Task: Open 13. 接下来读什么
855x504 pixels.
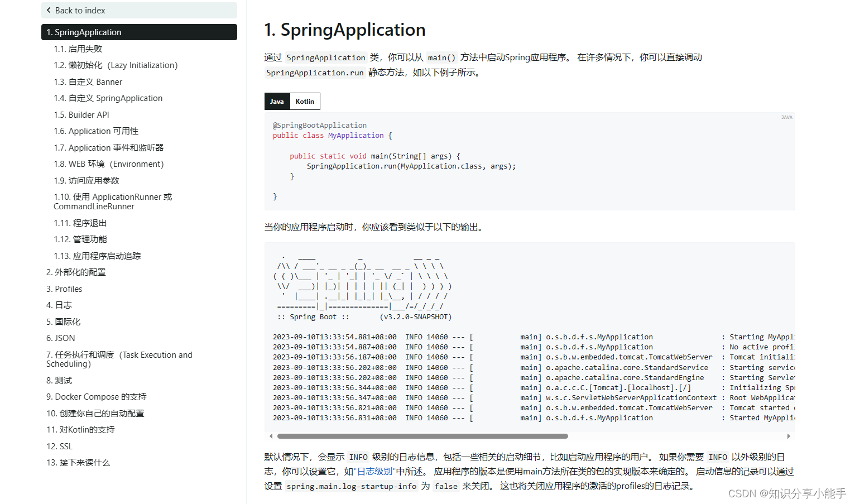Action: [x=78, y=463]
